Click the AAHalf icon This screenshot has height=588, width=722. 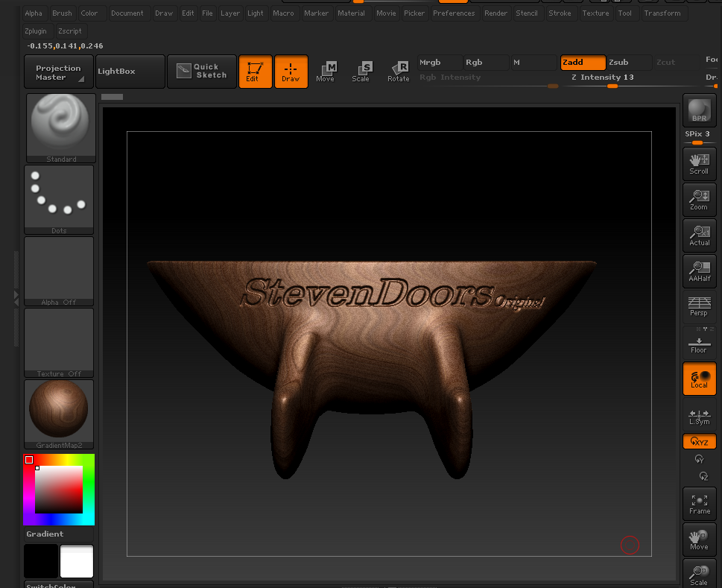(699, 272)
